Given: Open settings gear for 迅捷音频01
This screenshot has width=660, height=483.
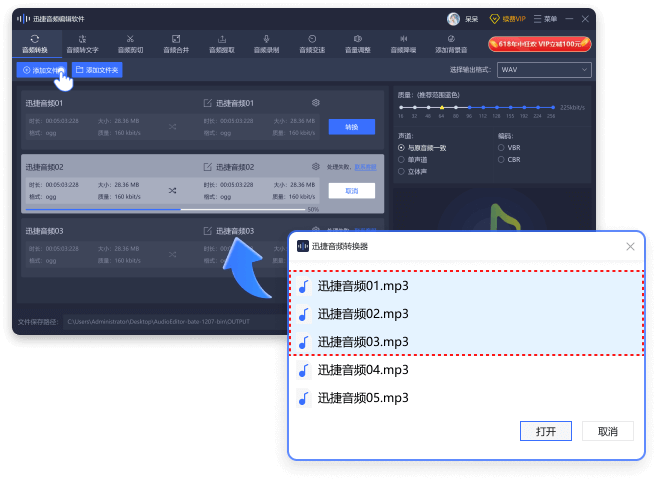Looking at the screenshot, I should coord(316,103).
